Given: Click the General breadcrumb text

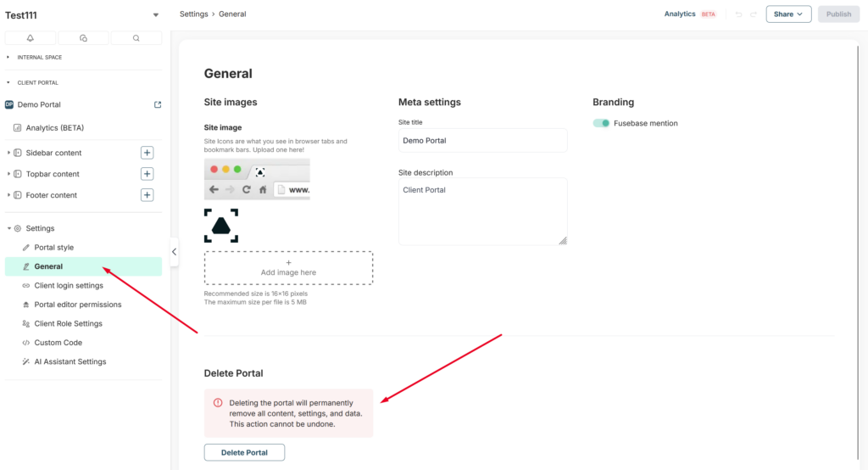Looking at the screenshot, I should click(x=232, y=14).
